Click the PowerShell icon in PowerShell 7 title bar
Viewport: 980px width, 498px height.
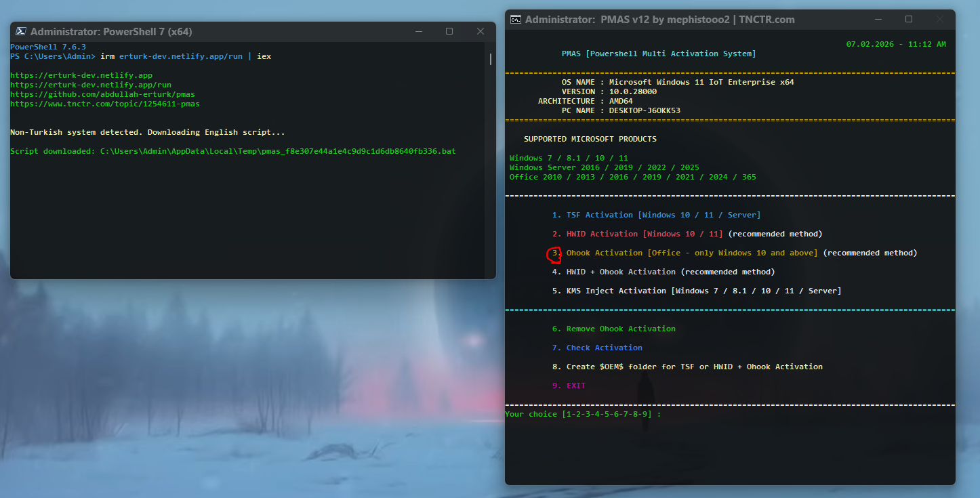pos(21,31)
